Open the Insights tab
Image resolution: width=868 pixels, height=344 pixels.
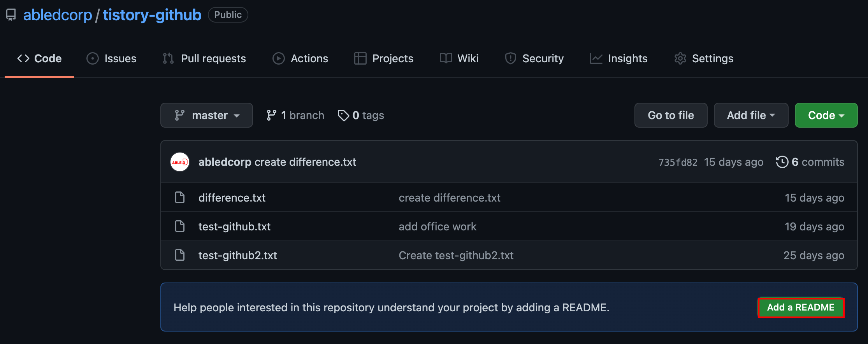[618, 58]
